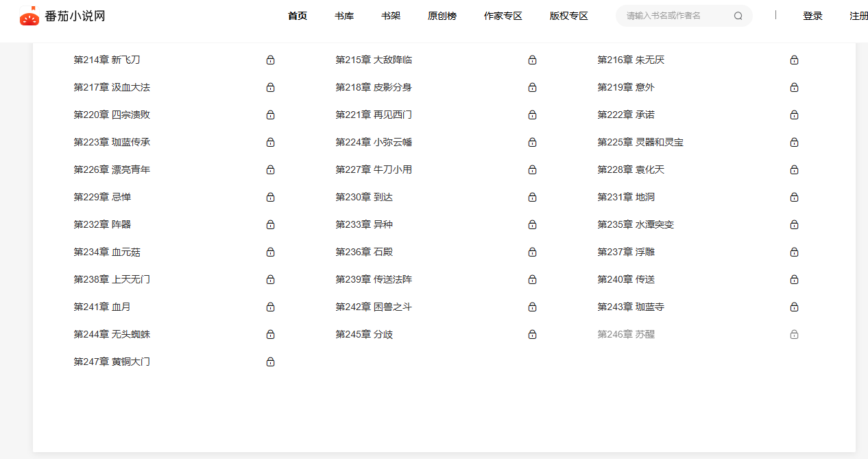The height and width of the screenshot is (459, 868).
Task: Click lock icon beside 第218章 皮影分身
Action: click(532, 88)
